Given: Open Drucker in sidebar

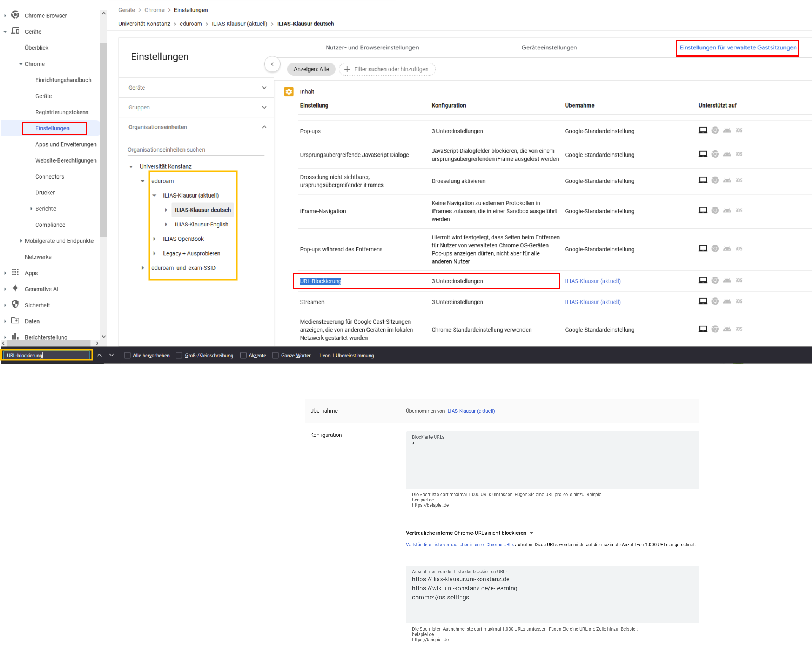Looking at the screenshot, I should (45, 193).
